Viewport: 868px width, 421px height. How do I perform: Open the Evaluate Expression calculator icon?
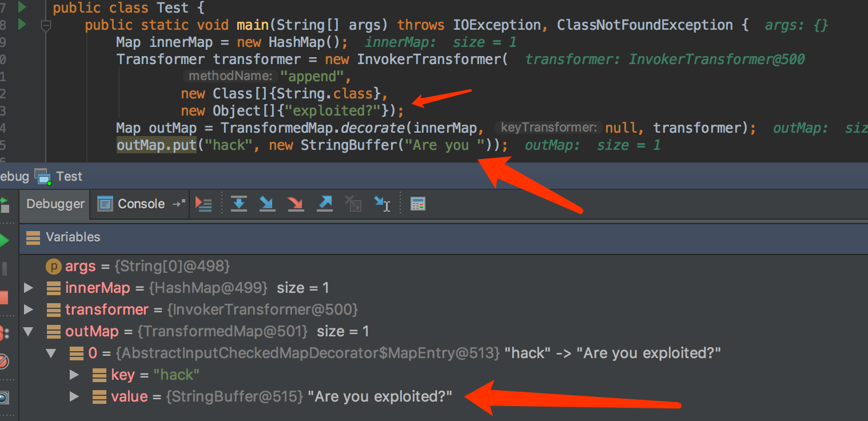tap(418, 204)
